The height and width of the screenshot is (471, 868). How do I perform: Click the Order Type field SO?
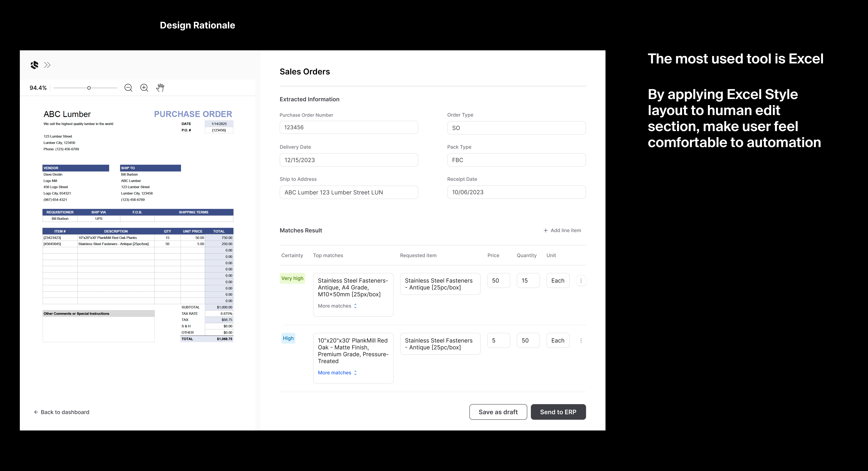(x=516, y=128)
